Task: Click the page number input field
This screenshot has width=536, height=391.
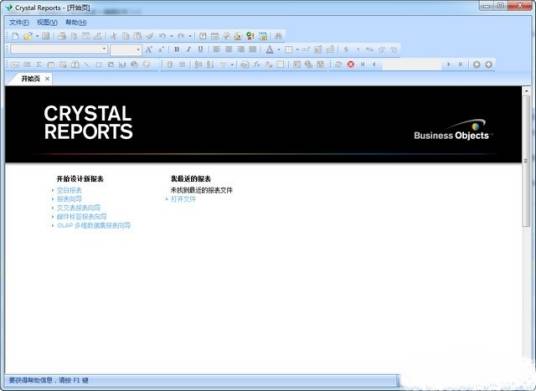Action: click(x=412, y=64)
